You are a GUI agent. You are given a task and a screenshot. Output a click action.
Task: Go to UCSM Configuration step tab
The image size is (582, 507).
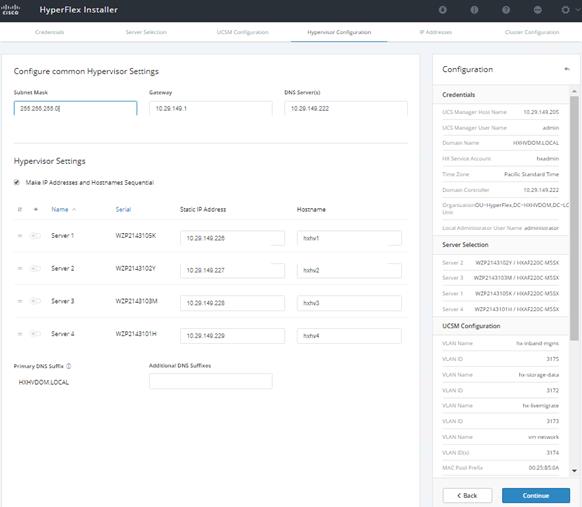click(x=242, y=32)
